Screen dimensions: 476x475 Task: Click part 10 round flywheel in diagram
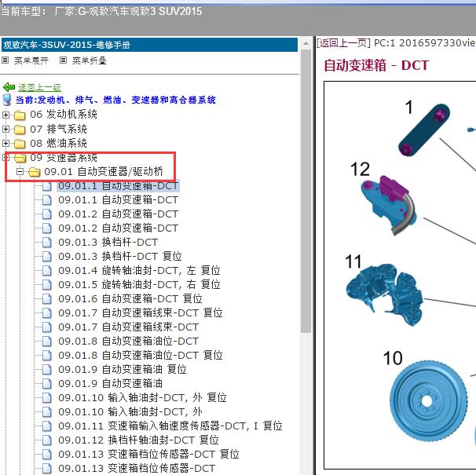428,401
